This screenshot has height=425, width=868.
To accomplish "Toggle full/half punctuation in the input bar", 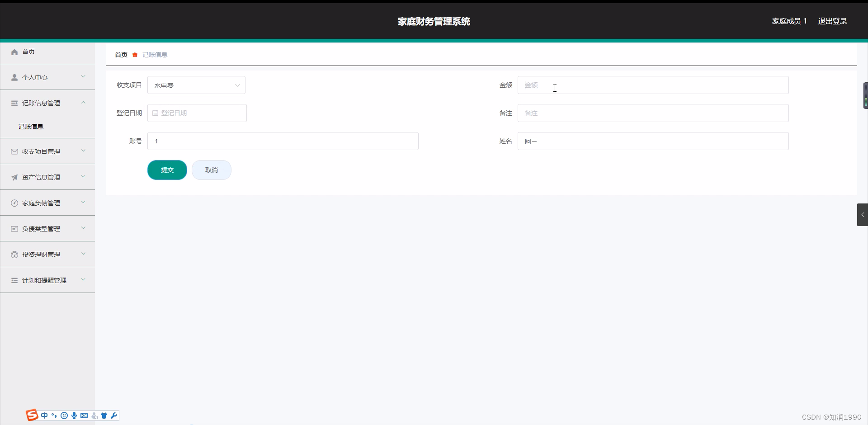I will click(x=54, y=416).
